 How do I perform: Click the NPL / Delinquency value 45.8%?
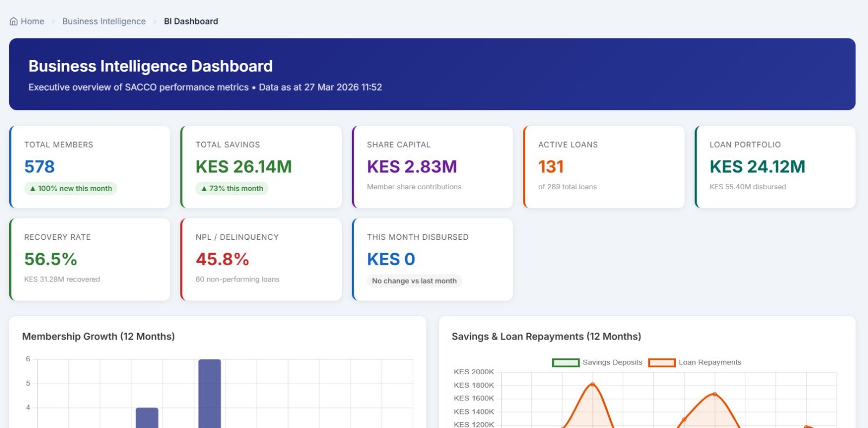point(222,259)
